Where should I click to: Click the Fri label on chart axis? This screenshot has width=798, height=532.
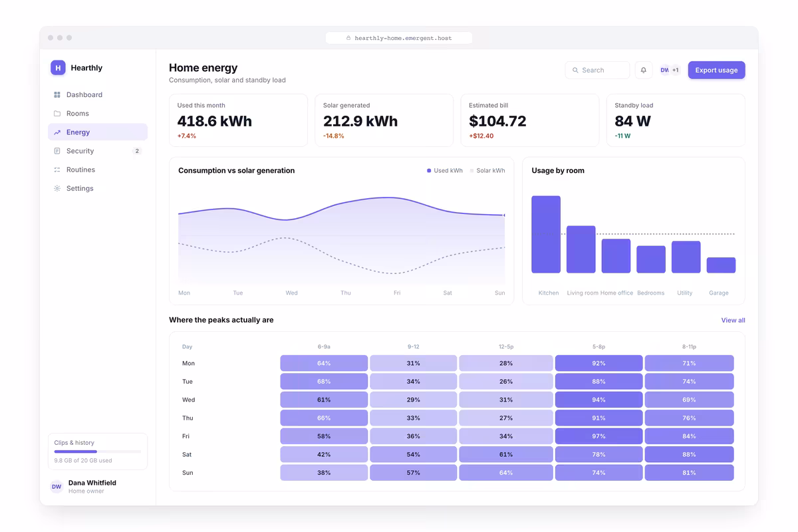397,293
